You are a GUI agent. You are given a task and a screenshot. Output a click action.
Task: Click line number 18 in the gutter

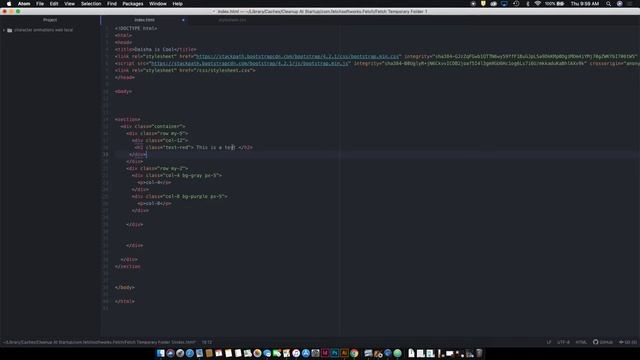106,147
